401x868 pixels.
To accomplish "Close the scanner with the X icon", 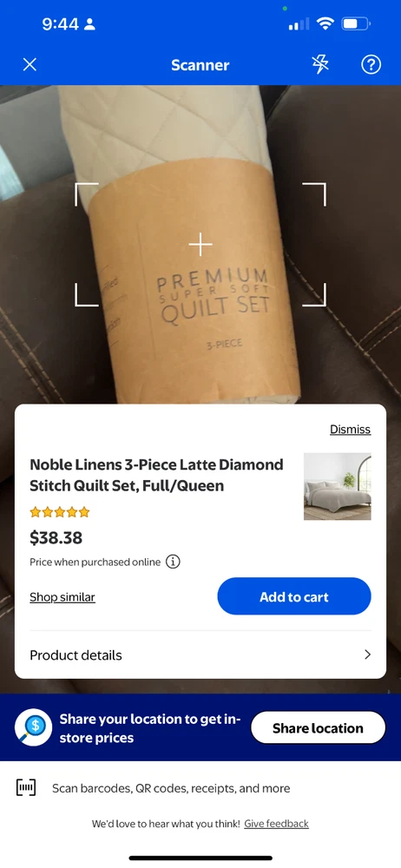I will pos(30,65).
